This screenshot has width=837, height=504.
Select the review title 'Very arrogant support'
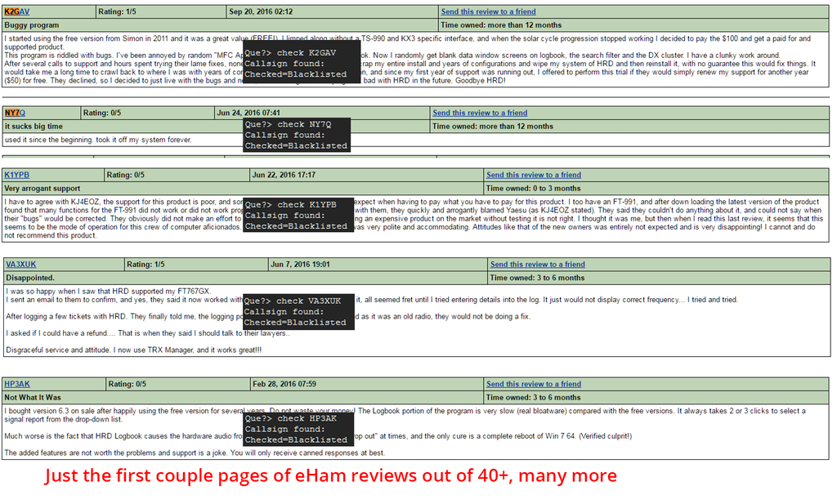pyautogui.click(x=43, y=188)
